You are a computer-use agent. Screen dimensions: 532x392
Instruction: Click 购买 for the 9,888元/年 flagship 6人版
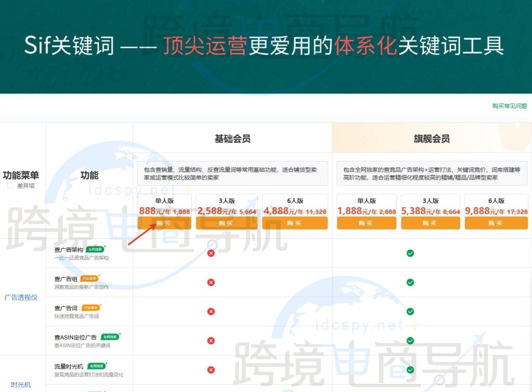coord(496,223)
